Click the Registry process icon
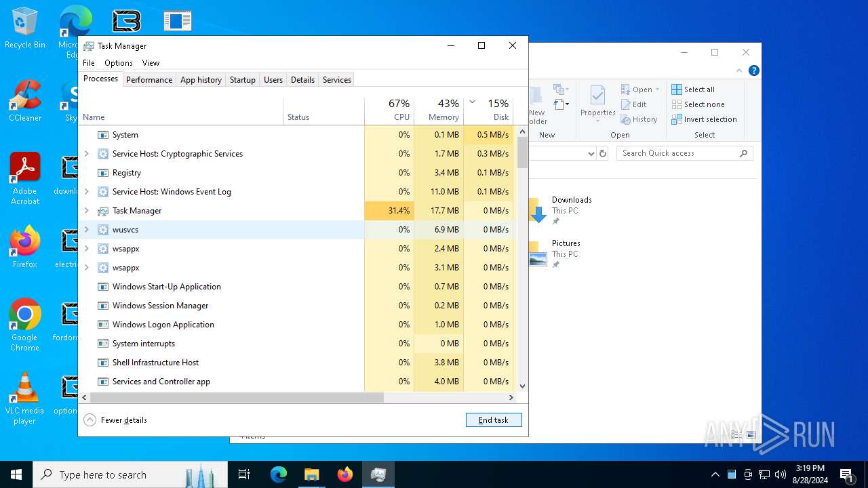 pos(103,173)
